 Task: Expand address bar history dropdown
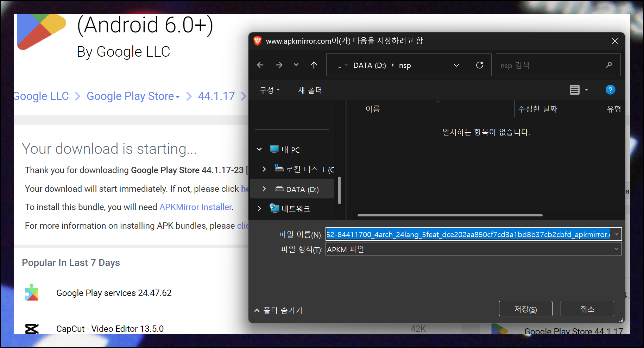[x=456, y=65]
